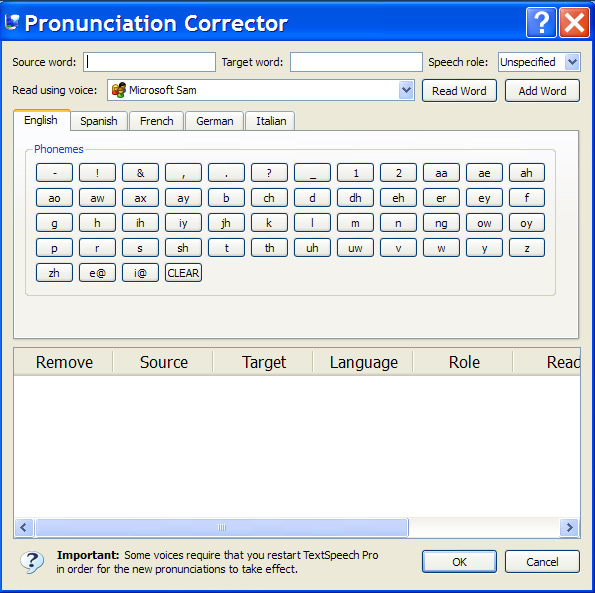Switch to the German tab
This screenshot has width=595, height=593.
click(x=214, y=121)
